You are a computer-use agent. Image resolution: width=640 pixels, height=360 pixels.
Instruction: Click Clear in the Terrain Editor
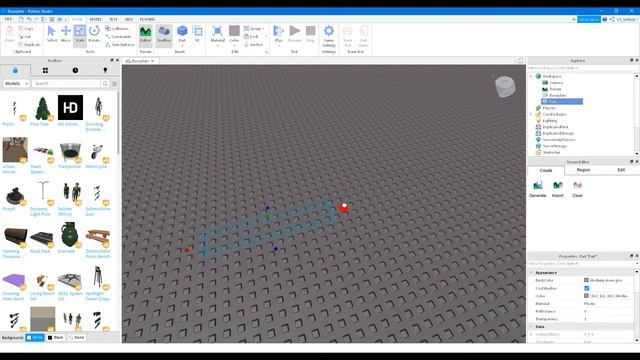[577, 189]
